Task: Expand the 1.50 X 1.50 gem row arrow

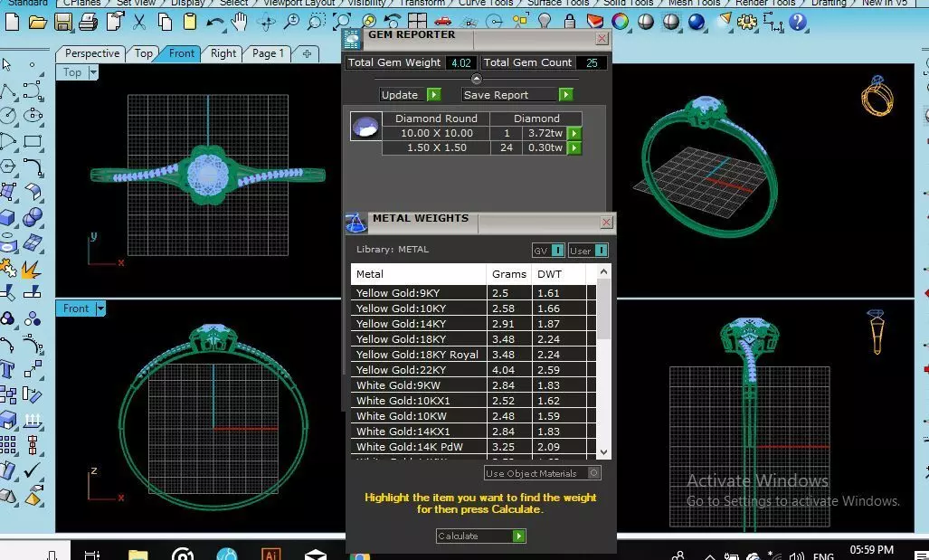Action: click(574, 148)
